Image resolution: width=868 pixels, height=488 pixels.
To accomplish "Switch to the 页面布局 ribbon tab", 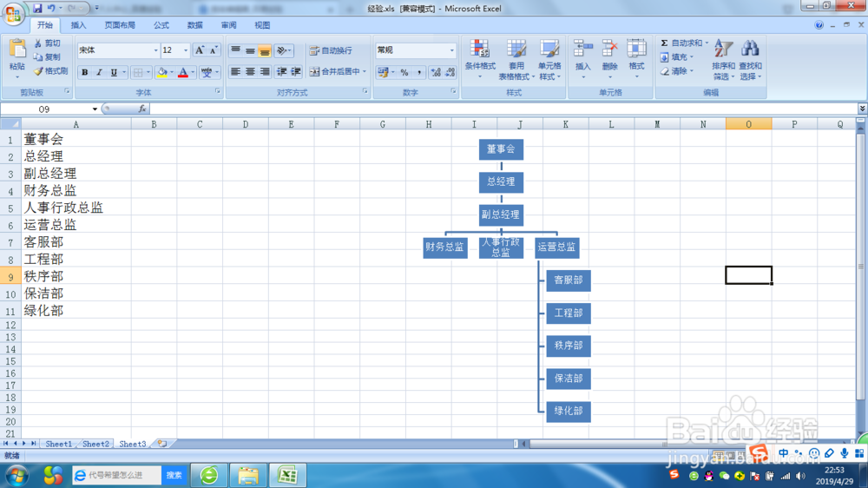I will pyautogui.click(x=120, y=25).
